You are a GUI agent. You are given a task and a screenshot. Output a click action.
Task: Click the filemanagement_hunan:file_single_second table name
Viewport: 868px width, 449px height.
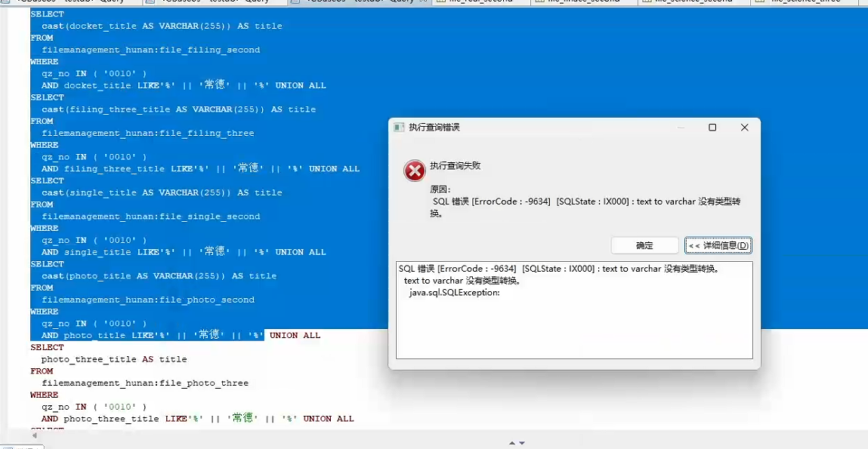pyautogui.click(x=150, y=217)
